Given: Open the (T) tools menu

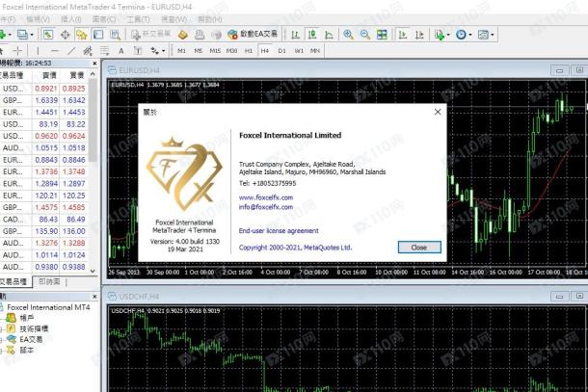Looking at the screenshot, I should click(x=138, y=19).
